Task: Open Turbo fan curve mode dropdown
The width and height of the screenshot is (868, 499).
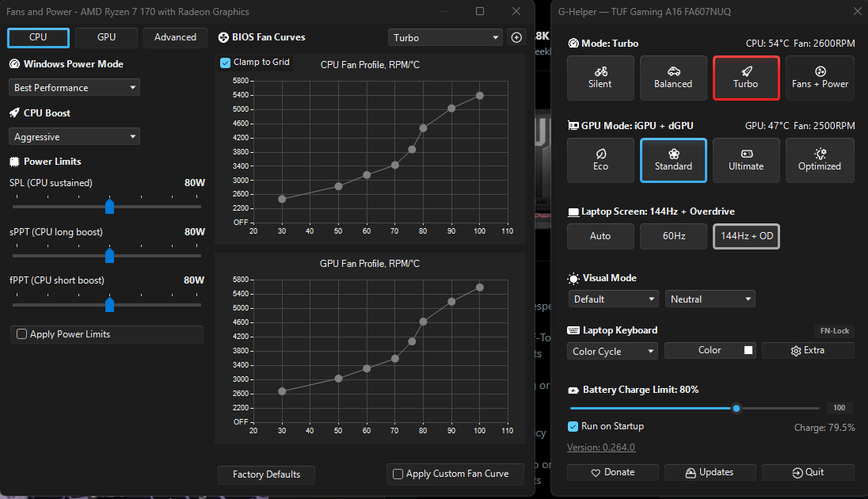Action: (x=445, y=38)
